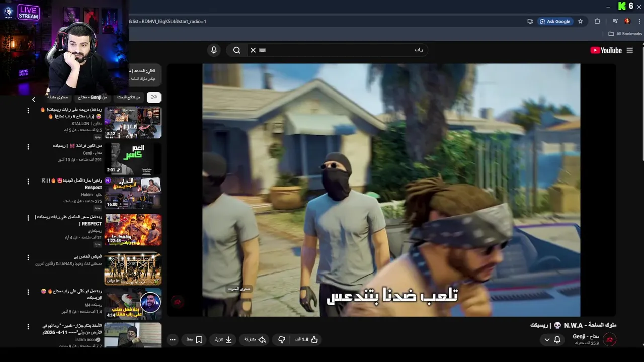Open the Hakim 'Respect' video title
Viewport: 644px width, 362px height.
click(x=71, y=184)
